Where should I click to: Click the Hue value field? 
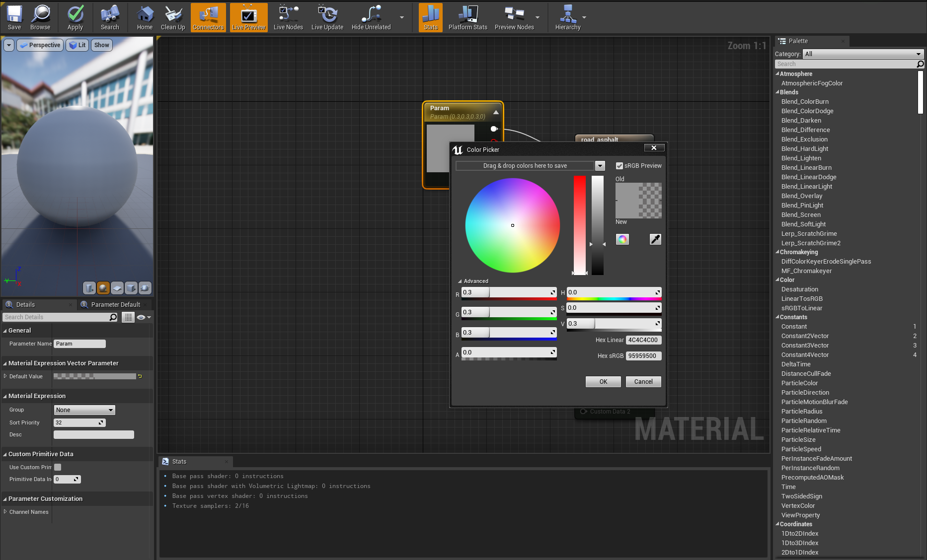point(614,292)
